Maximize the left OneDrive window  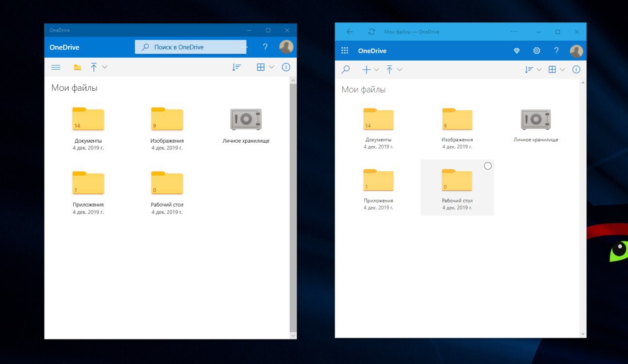click(268, 30)
